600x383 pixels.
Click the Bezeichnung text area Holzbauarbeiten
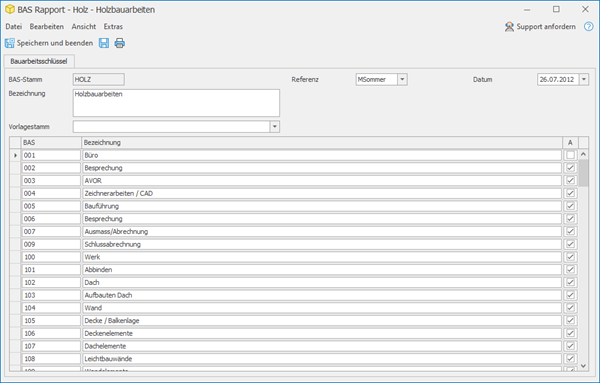coord(176,103)
